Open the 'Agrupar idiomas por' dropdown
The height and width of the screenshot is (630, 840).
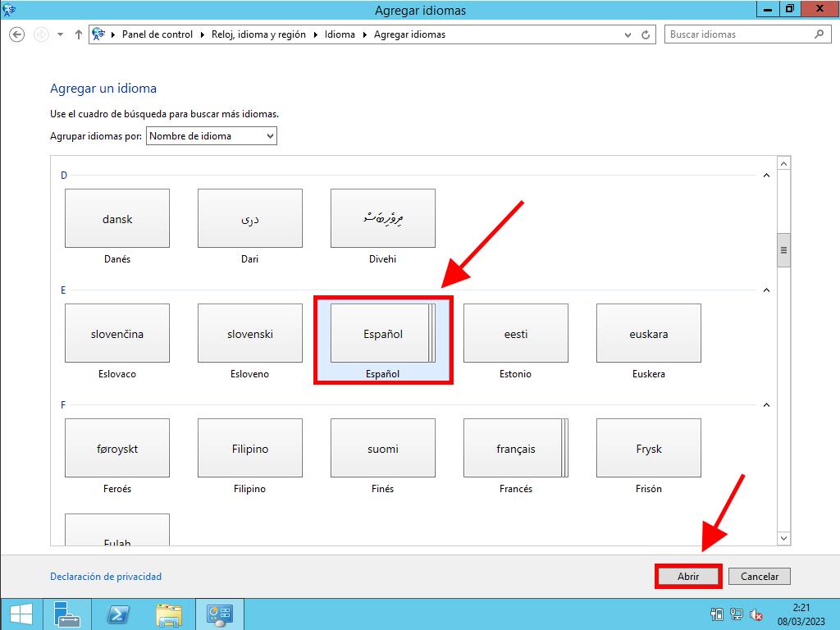point(212,136)
